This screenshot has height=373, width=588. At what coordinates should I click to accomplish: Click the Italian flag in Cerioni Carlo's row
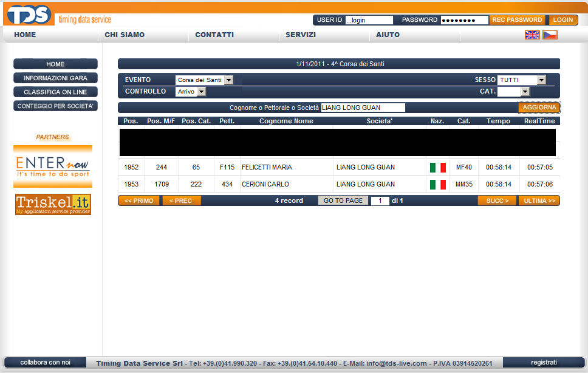437,185
